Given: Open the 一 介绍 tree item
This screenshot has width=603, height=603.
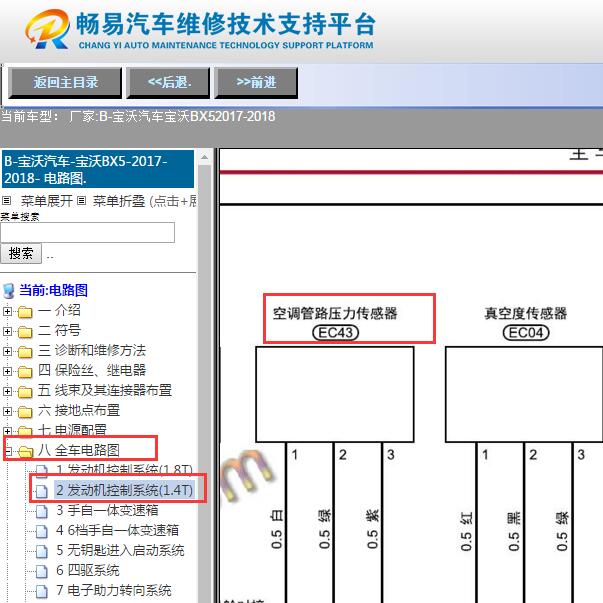Looking at the screenshot, I should tap(59, 310).
